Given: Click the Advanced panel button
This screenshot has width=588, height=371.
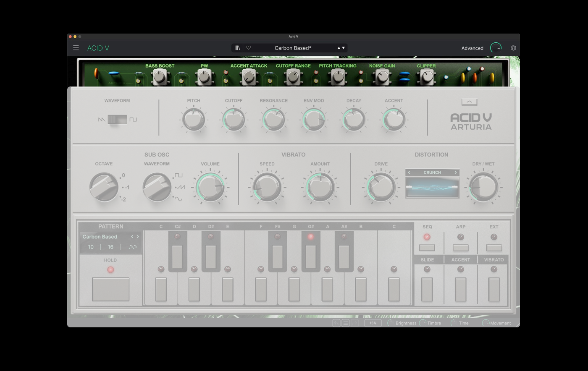Looking at the screenshot, I should 472,48.
